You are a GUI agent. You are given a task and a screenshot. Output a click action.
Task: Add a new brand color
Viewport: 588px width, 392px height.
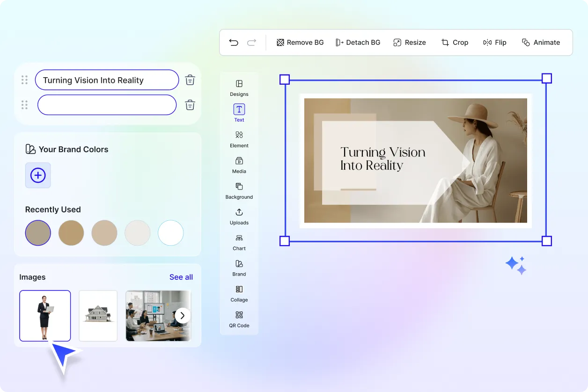click(38, 175)
